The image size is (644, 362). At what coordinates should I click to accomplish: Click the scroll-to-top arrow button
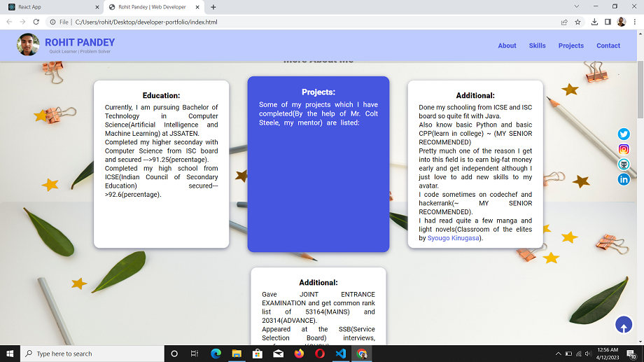pyautogui.click(x=623, y=325)
